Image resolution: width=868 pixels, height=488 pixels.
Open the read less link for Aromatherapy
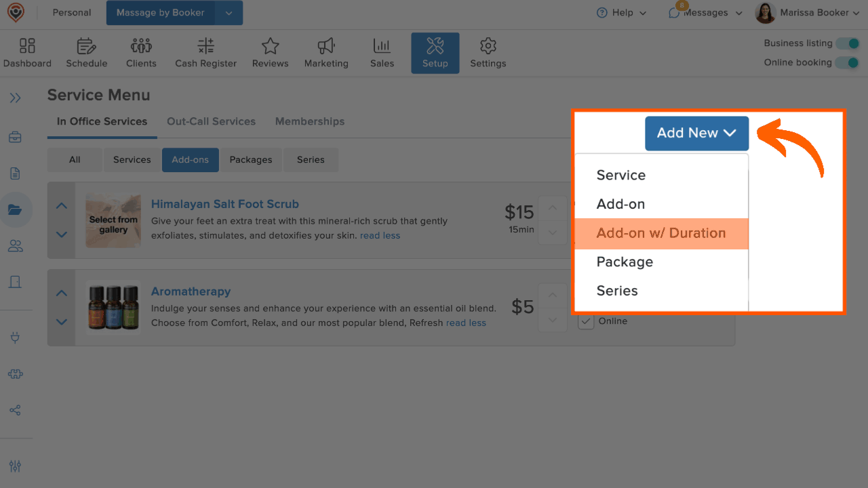(466, 323)
